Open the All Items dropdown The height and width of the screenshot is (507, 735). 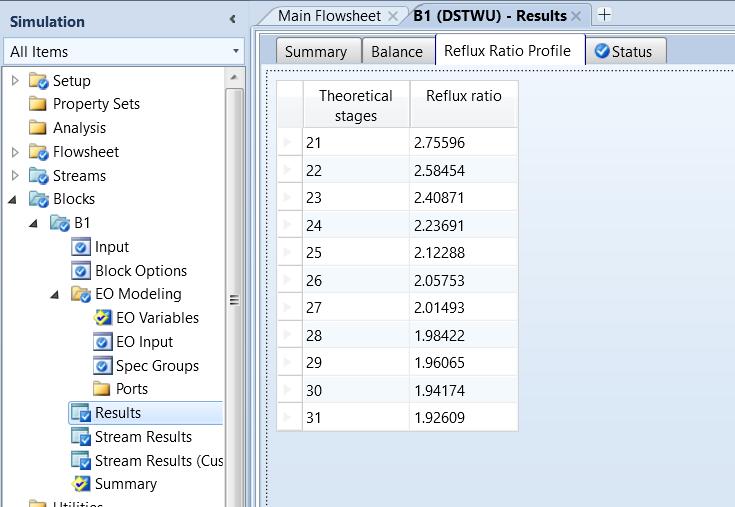[236, 51]
